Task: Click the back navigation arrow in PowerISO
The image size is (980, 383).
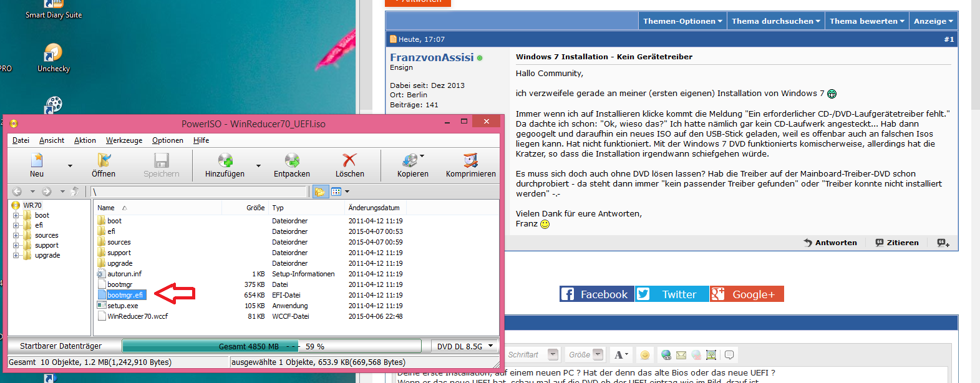Action: click(17, 192)
